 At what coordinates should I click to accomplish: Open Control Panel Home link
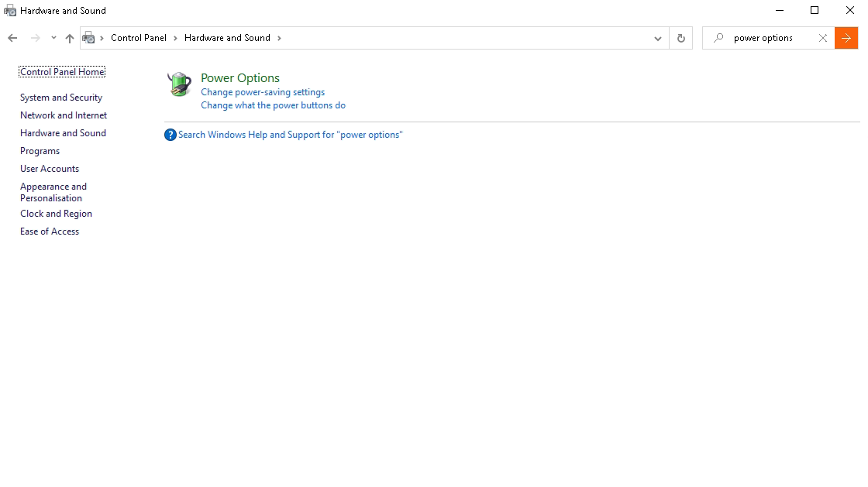pyautogui.click(x=62, y=72)
